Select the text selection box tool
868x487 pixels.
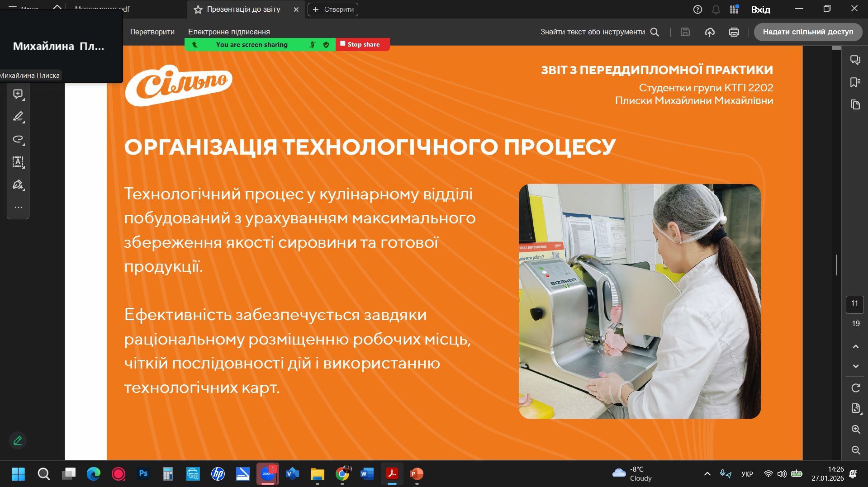(18, 162)
